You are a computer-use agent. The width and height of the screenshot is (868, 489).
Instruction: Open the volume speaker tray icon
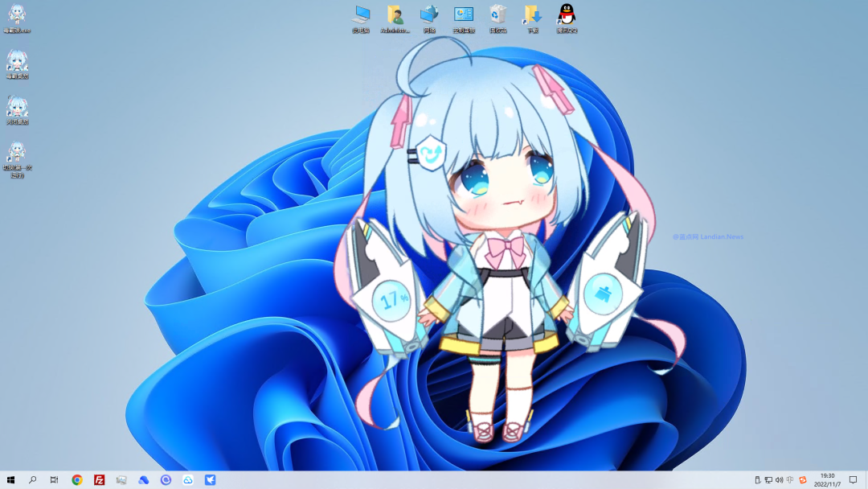779,480
